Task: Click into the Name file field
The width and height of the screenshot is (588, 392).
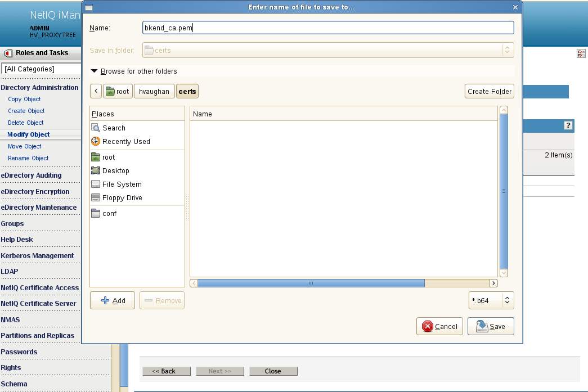Action: coord(328,28)
